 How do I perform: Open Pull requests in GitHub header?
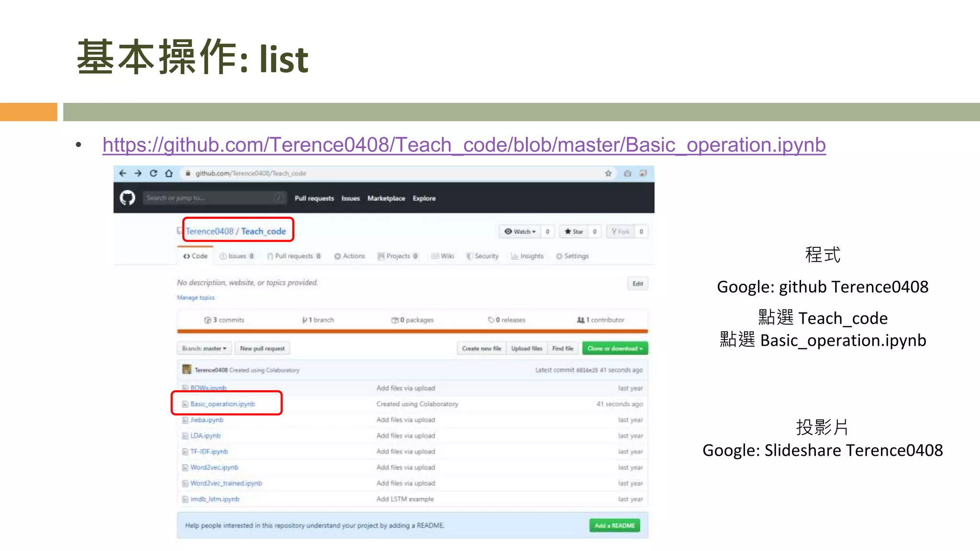(x=314, y=198)
